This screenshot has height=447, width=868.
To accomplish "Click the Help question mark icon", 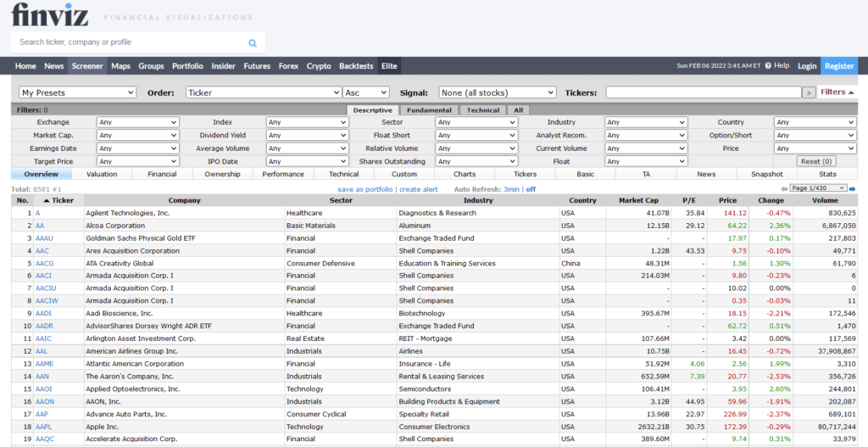I will [767, 66].
